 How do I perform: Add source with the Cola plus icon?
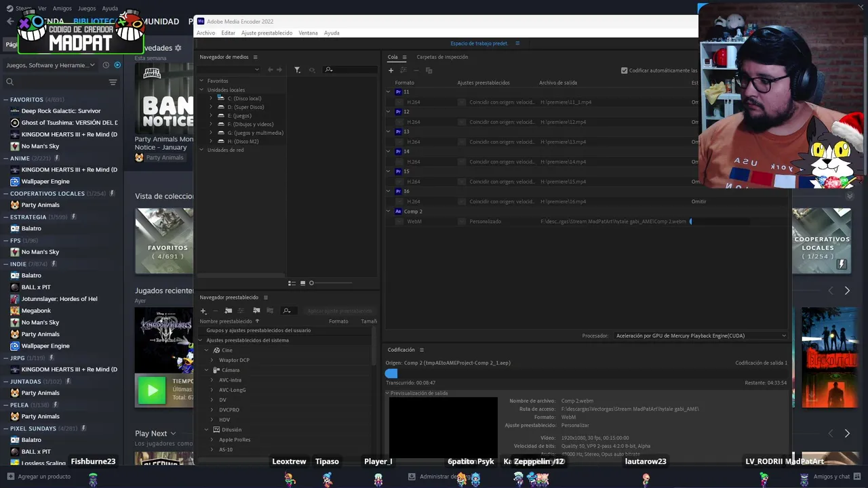pyautogui.click(x=391, y=70)
